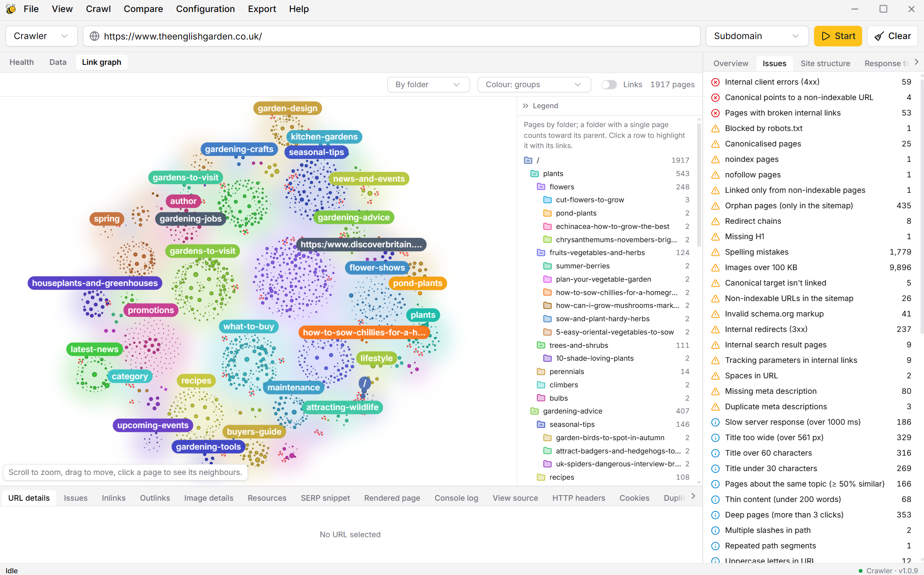
Task: Click the Start crawl button
Action: [x=838, y=36]
